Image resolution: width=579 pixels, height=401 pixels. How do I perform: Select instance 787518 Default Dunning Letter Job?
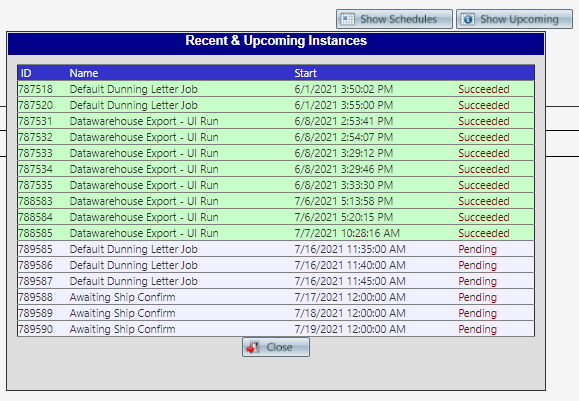tap(276, 89)
